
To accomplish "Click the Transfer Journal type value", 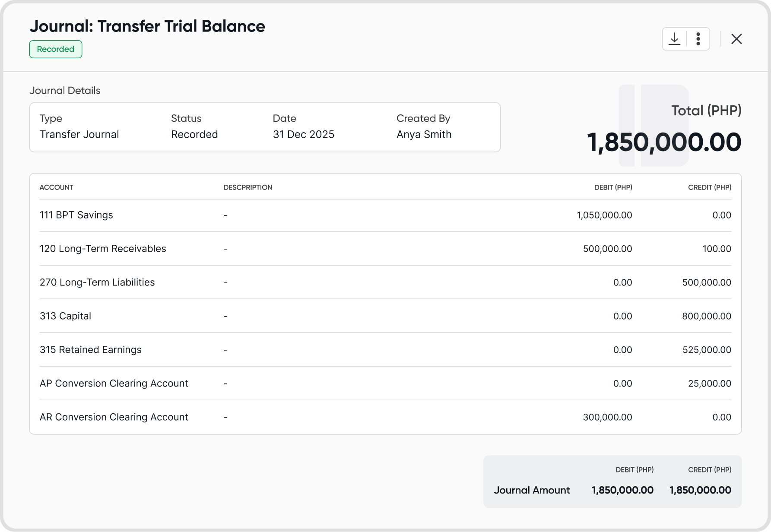I will (79, 135).
